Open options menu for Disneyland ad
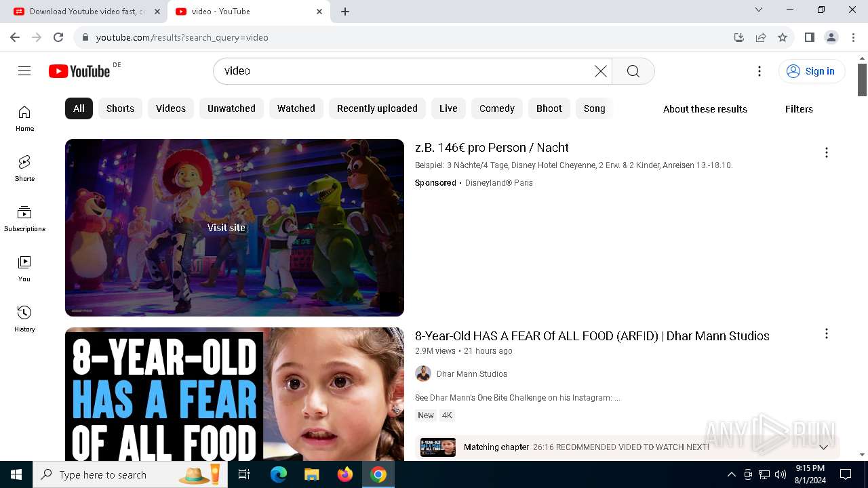The image size is (868, 488). point(826,152)
